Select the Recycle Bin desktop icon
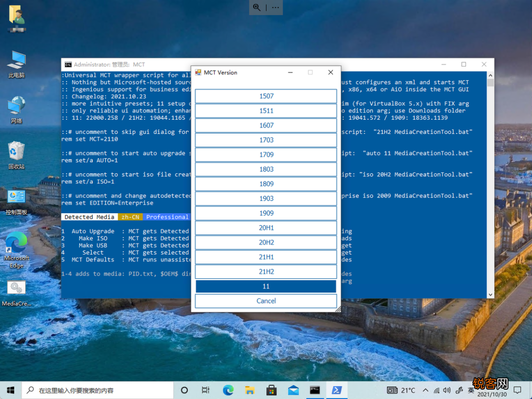Screen dimensions: 532x399 click(16, 155)
